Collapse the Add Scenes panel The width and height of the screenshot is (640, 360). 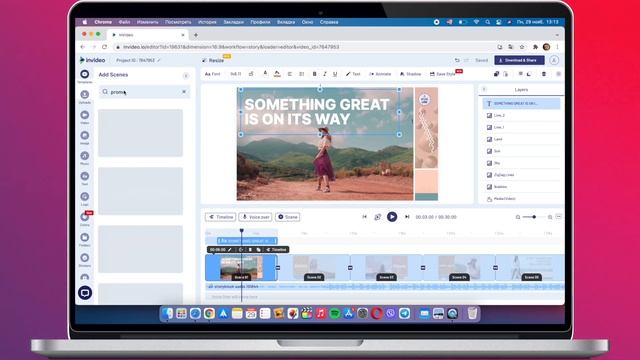[x=186, y=76]
